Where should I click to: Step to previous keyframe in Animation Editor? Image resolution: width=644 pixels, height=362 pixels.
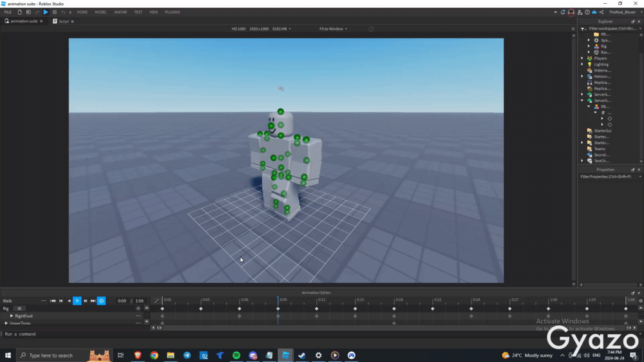[x=61, y=301]
